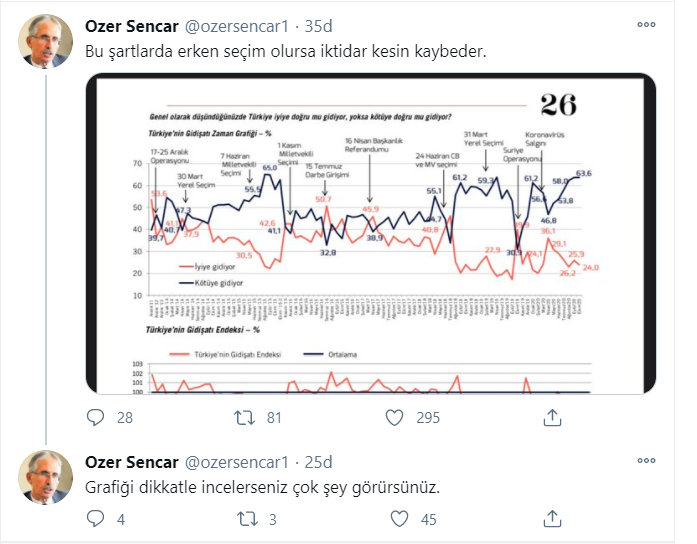Retweet the first tweet with 81 retweets
Image resolution: width=697 pixels, height=544 pixels.
pos(244,417)
